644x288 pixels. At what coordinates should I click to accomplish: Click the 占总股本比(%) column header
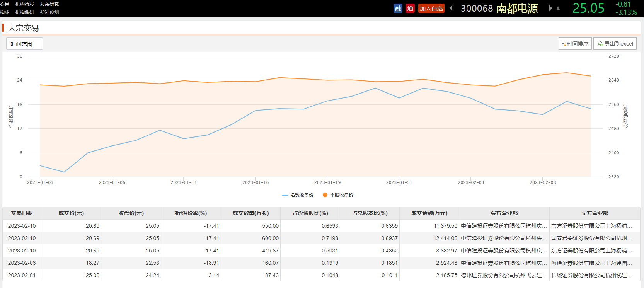[x=370, y=213]
